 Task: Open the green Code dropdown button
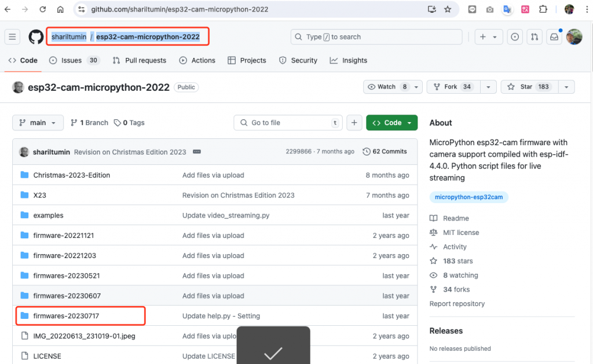392,123
